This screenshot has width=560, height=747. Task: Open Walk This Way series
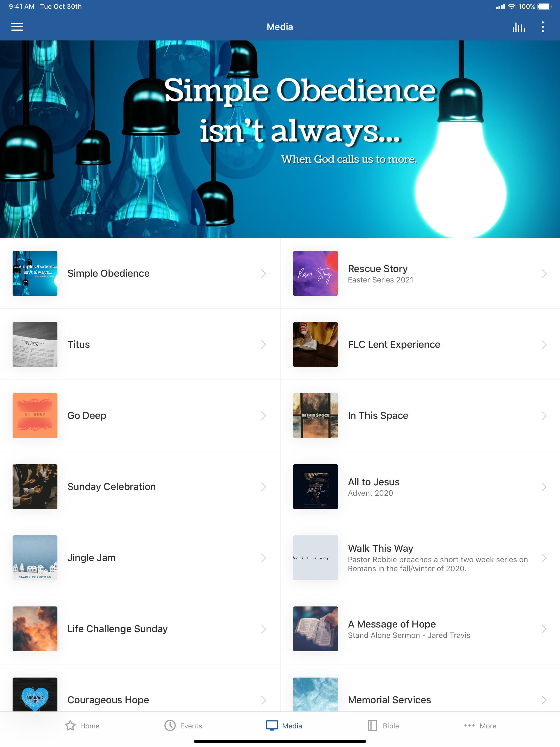pyautogui.click(x=420, y=558)
